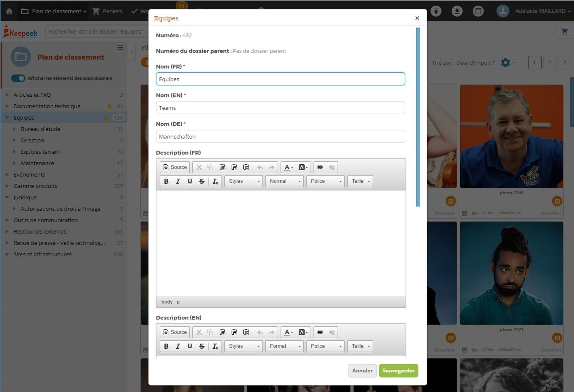Viewport: 574px width, 392px height.
Task: Click the download icon in top bar
Action: [457, 11]
